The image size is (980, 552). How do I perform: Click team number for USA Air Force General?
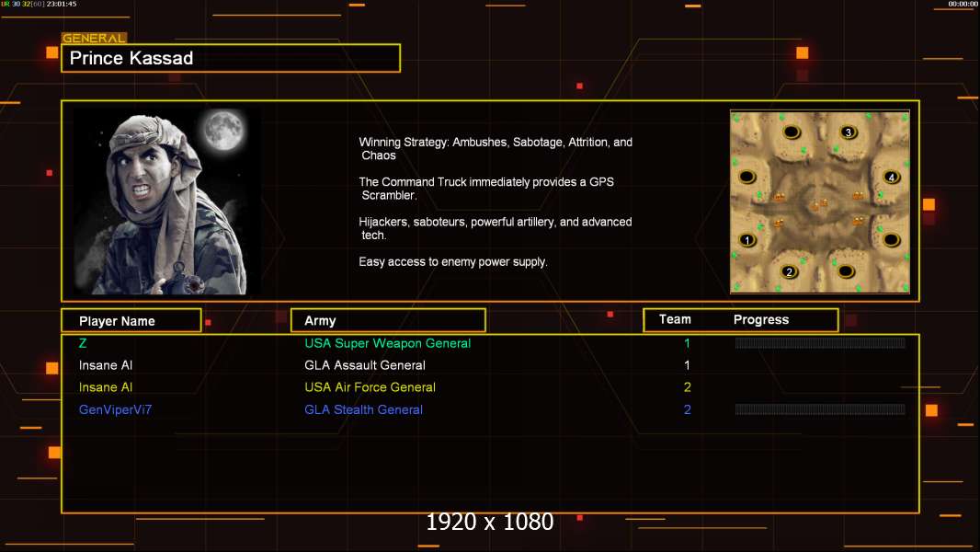687,387
